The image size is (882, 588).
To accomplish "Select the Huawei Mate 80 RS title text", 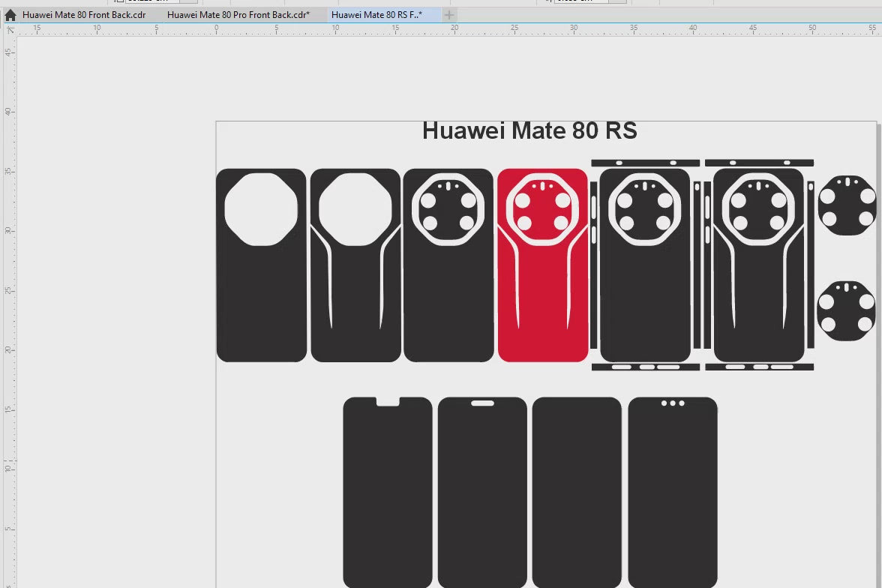I will (529, 131).
